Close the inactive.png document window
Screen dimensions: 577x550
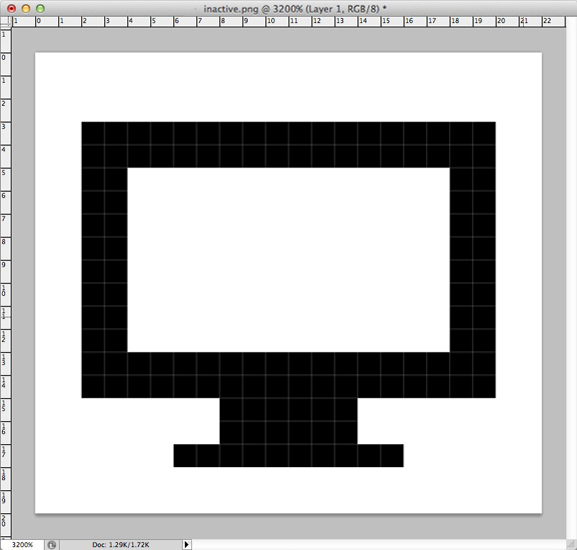click(11, 8)
